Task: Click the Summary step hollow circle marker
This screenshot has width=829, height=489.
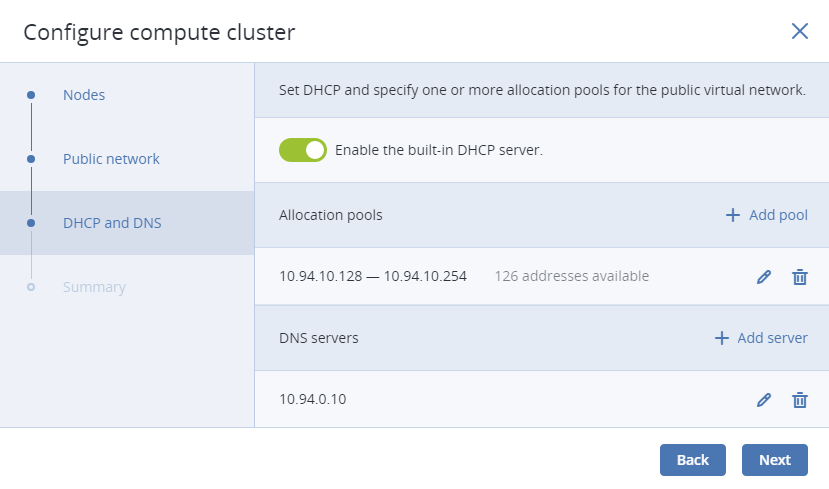Action: click(31, 287)
